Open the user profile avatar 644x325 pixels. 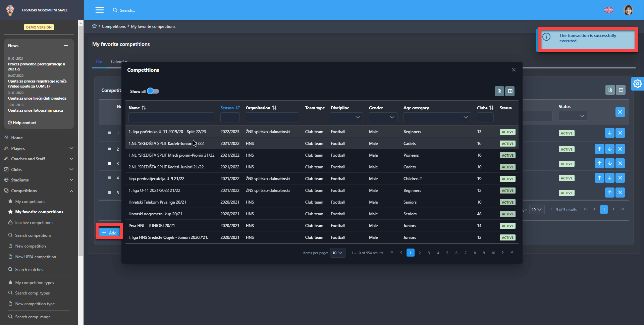628,10
